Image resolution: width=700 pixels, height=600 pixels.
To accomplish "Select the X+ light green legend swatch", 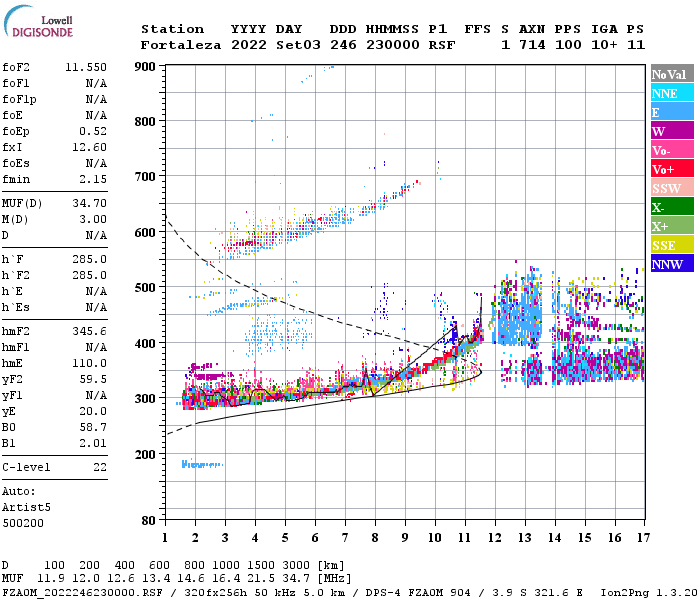I will 672,225.
